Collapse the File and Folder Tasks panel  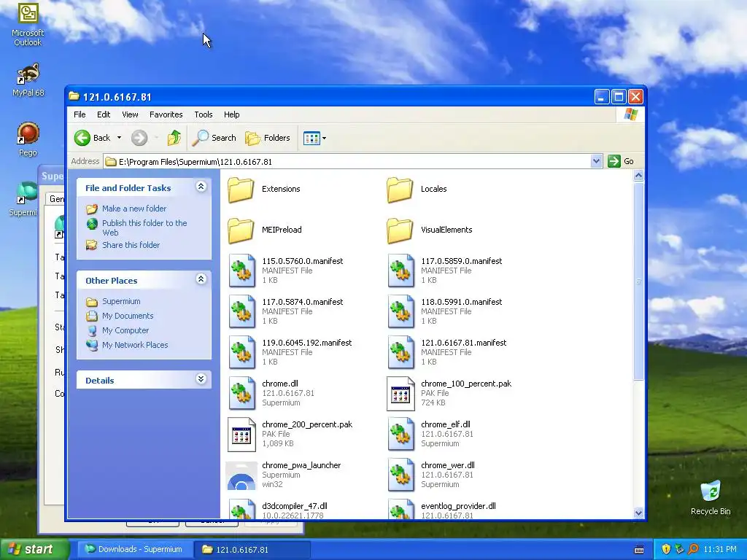tap(201, 187)
